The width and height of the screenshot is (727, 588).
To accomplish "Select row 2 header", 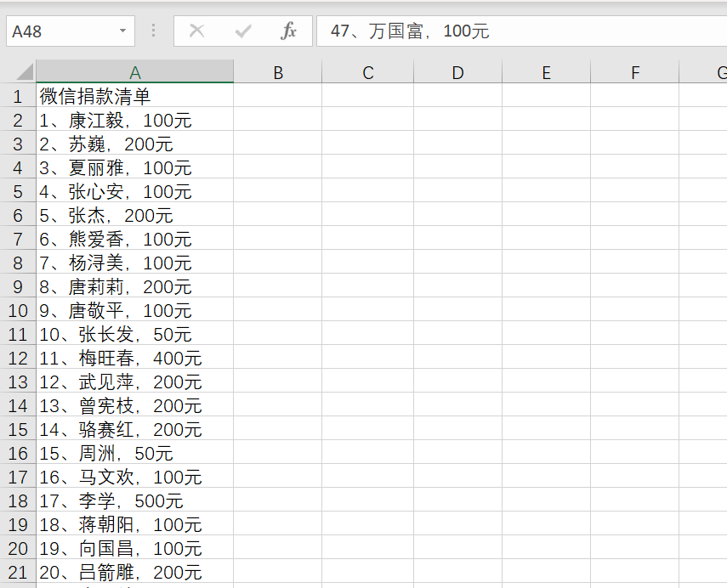I will [18, 121].
